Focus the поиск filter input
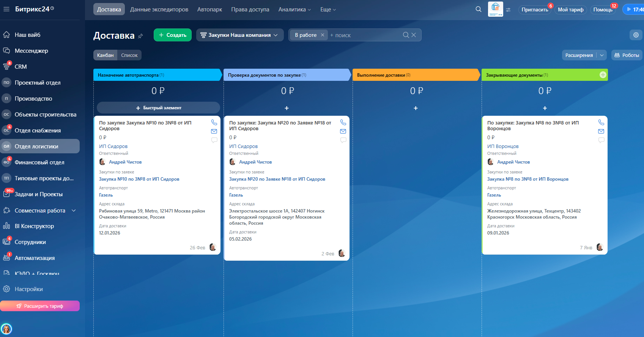The image size is (644, 337). click(x=364, y=35)
